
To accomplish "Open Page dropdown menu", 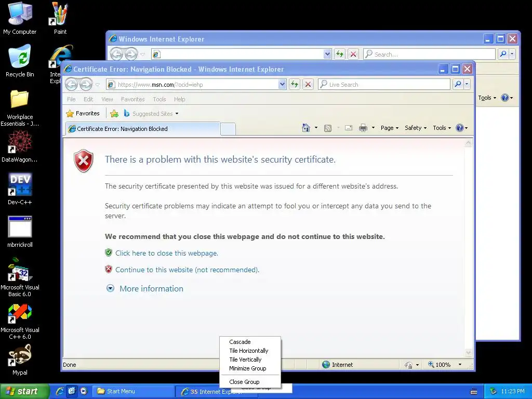I will coord(389,128).
